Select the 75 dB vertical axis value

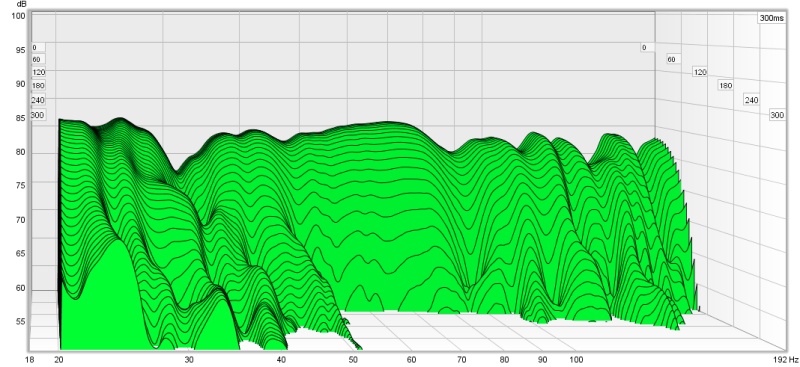(x=20, y=186)
